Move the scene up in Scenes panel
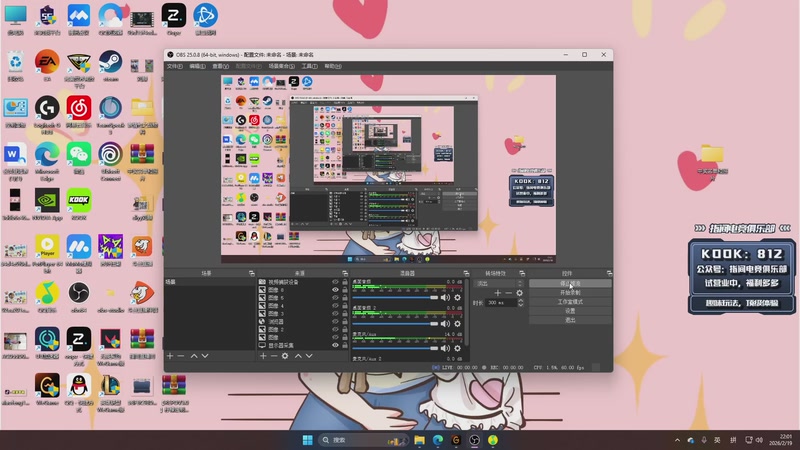800x450 pixels. click(x=194, y=356)
